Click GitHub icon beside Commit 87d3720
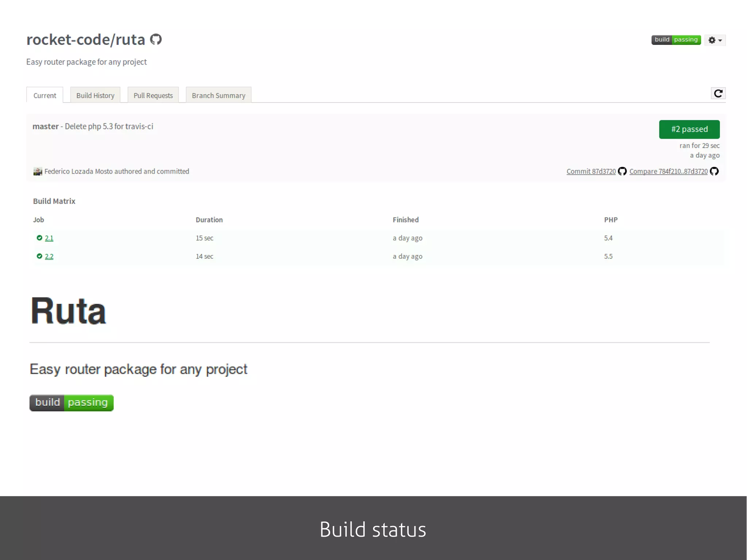This screenshot has width=747, height=560. click(x=622, y=171)
